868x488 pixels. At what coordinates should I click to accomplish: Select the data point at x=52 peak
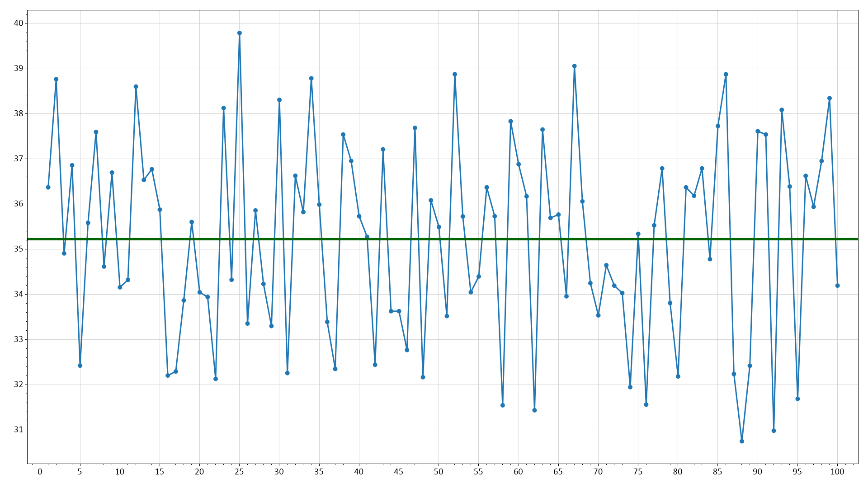pos(455,75)
